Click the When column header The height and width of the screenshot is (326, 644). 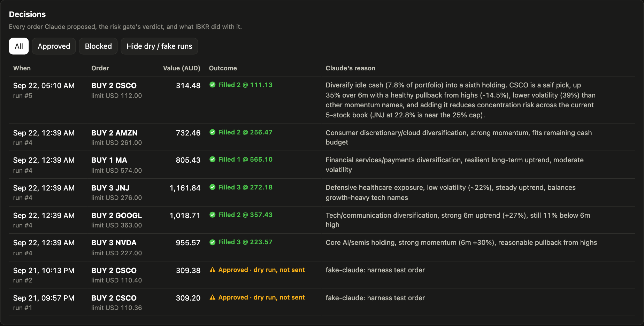click(22, 68)
